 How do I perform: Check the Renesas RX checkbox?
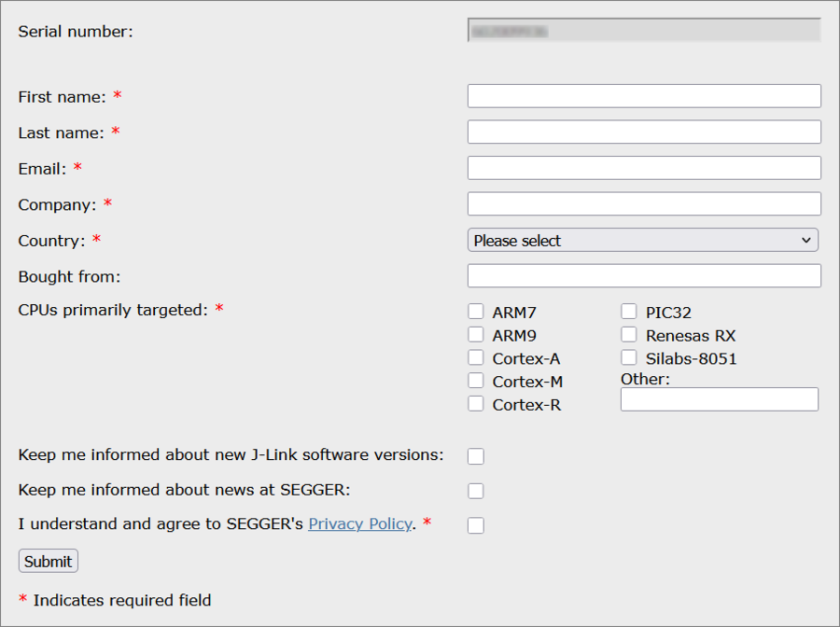[628, 334]
